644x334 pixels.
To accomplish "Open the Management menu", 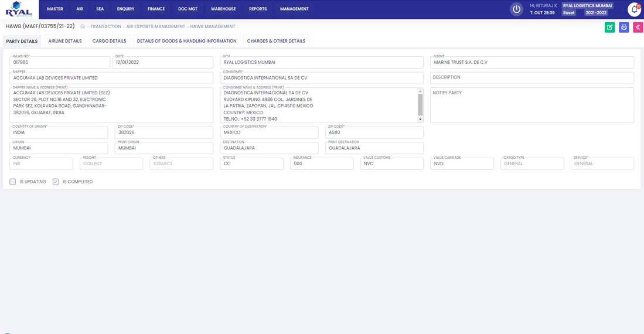I will pos(294,9).
